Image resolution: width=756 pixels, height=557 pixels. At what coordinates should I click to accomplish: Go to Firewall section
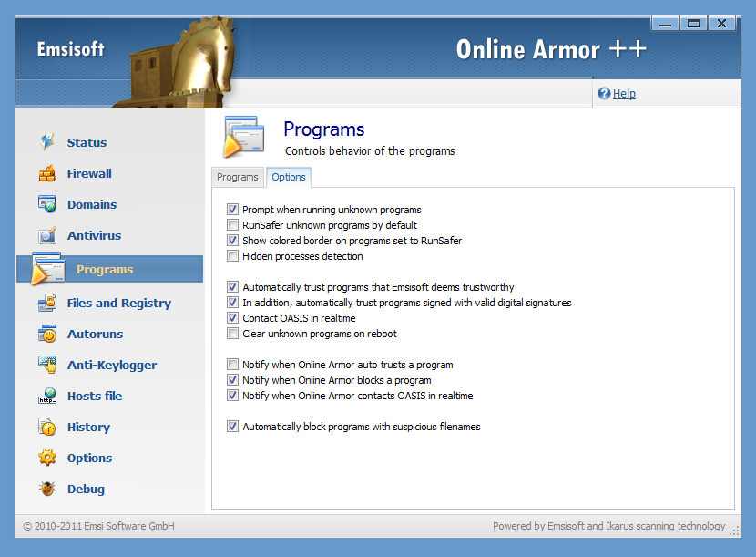click(x=89, y=173)
